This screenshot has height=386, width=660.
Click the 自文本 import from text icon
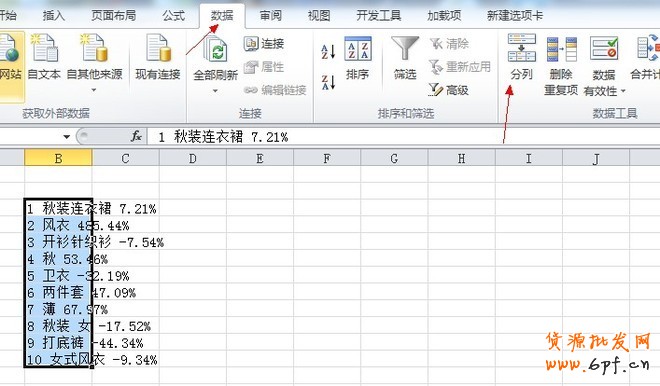(x=44, y=48)
